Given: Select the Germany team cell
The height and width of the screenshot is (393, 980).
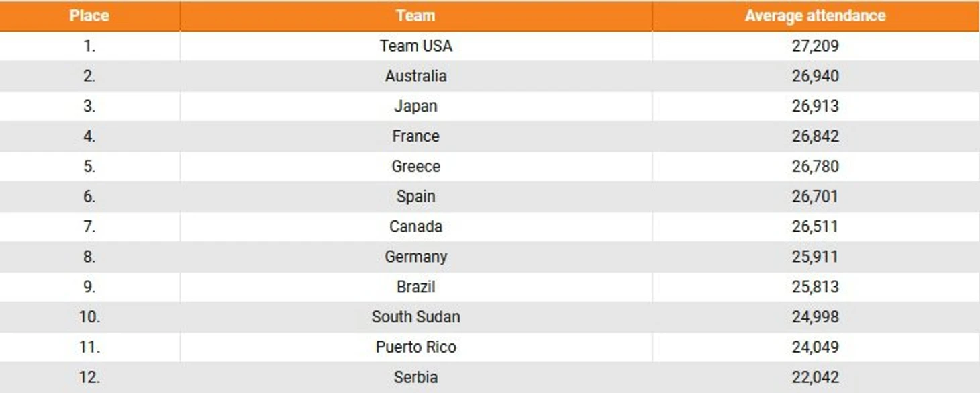Looking at the screenshot, I should point(415,257).
